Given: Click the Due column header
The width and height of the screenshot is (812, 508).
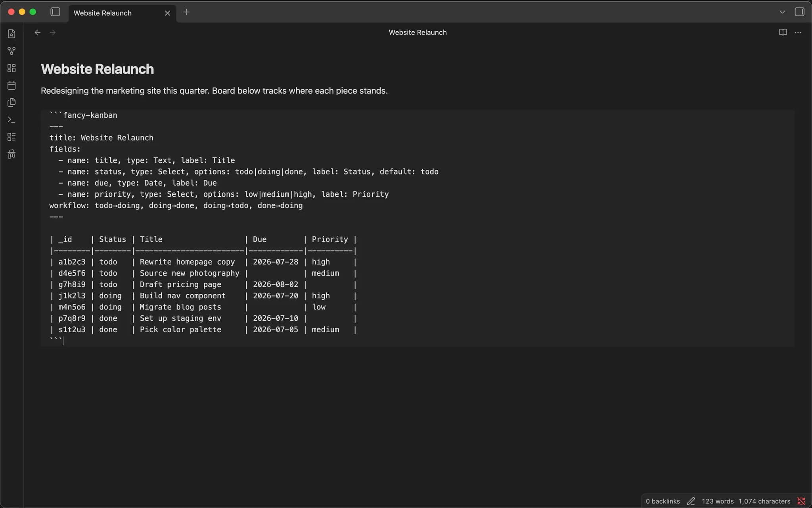Looking at the screenshot, I should (260, 240).
